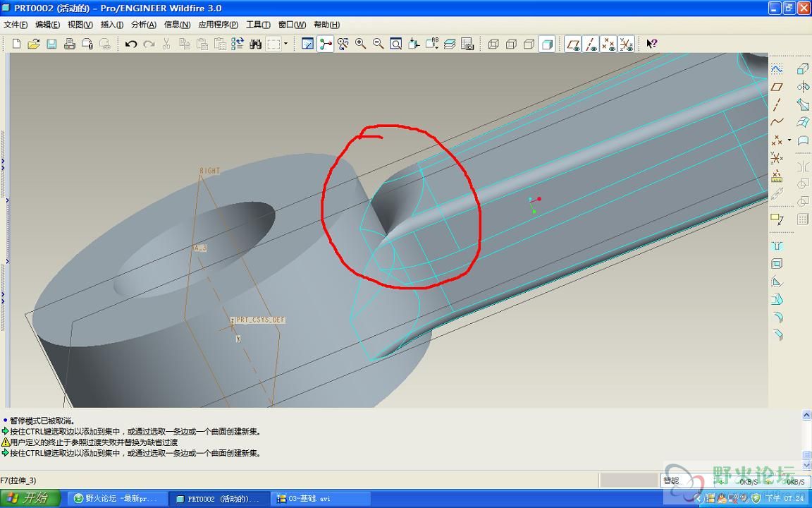Switch to Hidden Line display
The width and height of the screenshot is (812, 508).
click(511, 44)
